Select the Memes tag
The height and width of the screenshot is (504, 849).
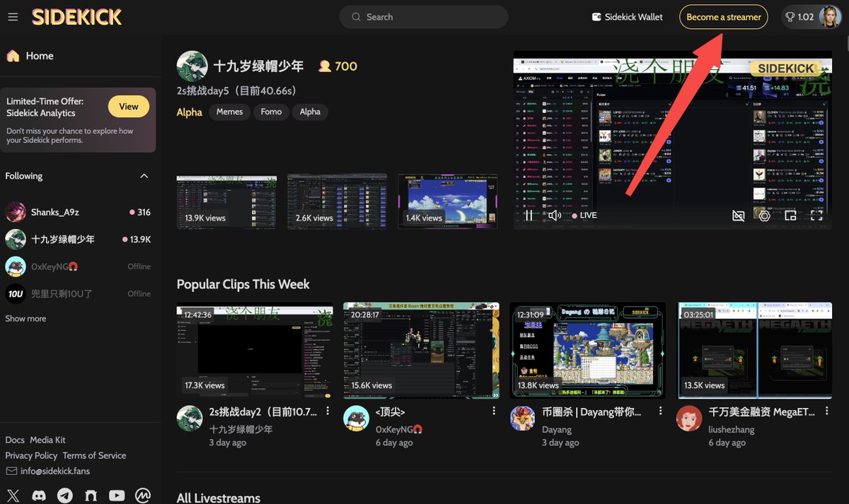pos(229,112)
